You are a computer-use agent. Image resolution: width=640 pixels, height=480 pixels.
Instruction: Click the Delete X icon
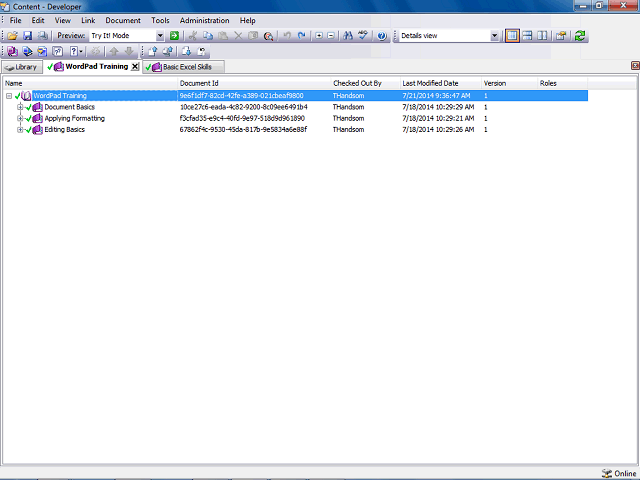[238, 36]
